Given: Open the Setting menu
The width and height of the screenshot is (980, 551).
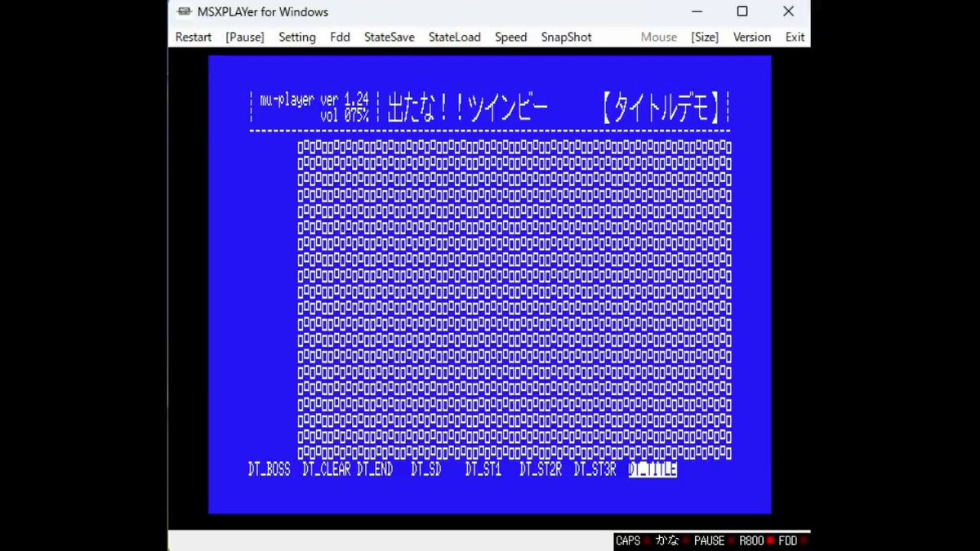Looking at the screenshot, I should 297,37.
